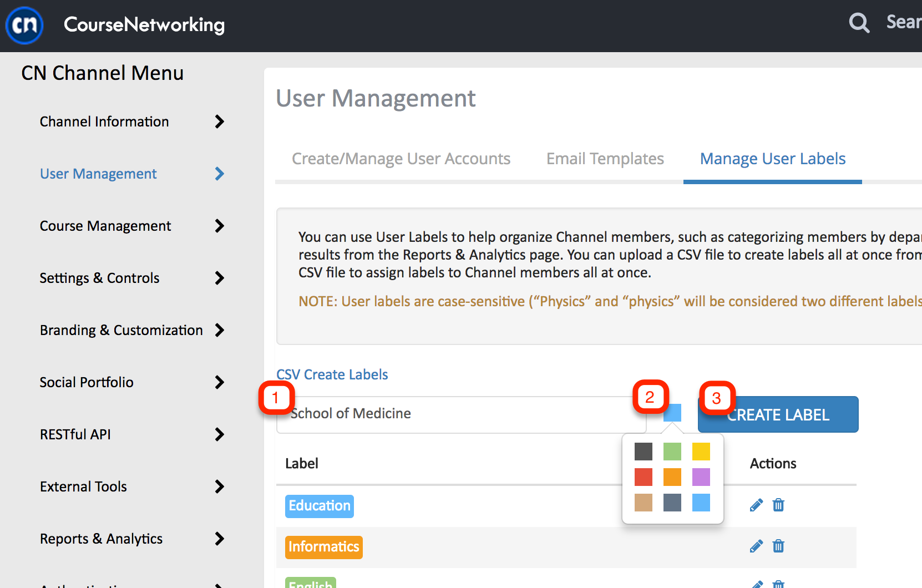
Task: Click the CN Channel Menu heading
Action: 103,73
